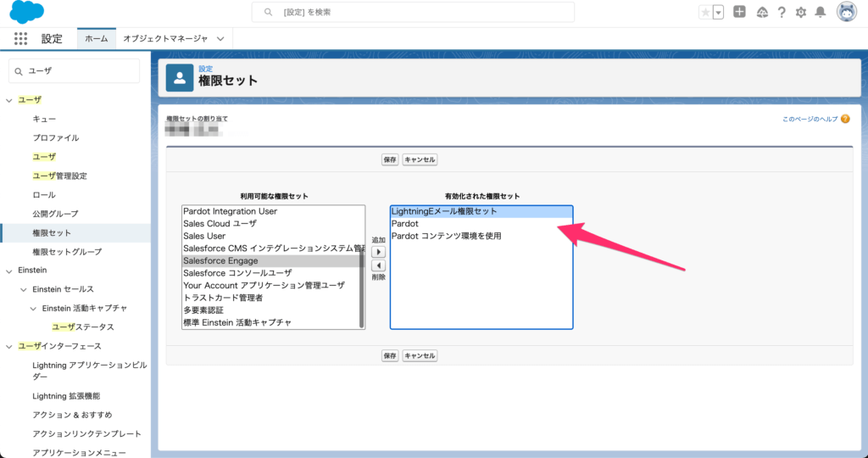Click the favorites star icon
Viewport: 868px width, 458px height.
tap(705, 12)
